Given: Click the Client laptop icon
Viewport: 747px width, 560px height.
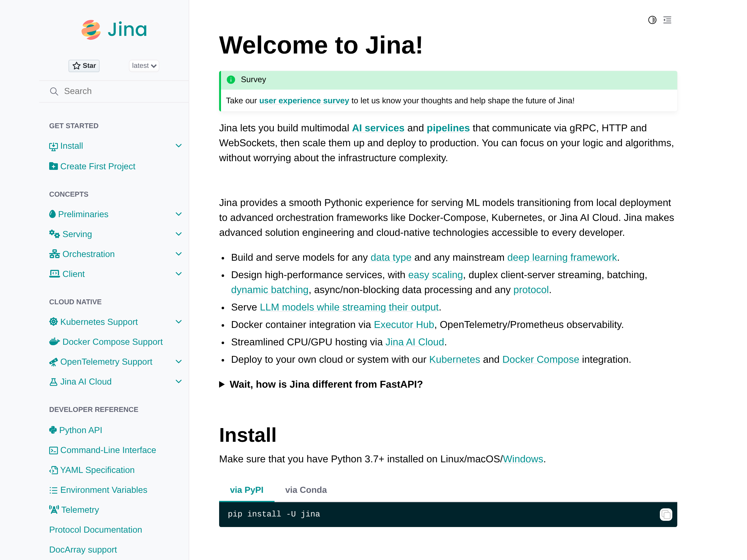Looking at the screenshot, I should point(54,274).
